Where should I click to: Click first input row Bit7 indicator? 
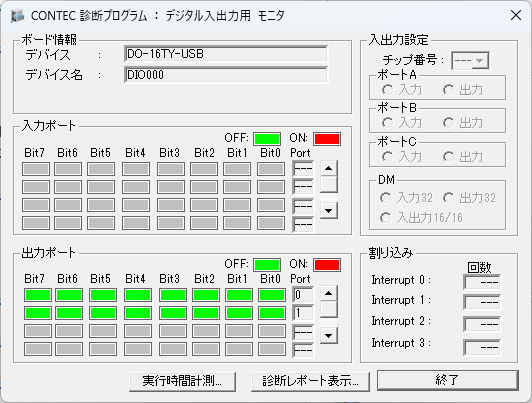36,169
